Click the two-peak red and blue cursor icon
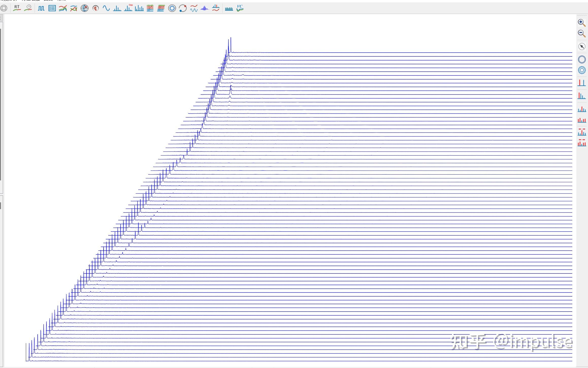The image size is (588, 368). coord(581,83)
